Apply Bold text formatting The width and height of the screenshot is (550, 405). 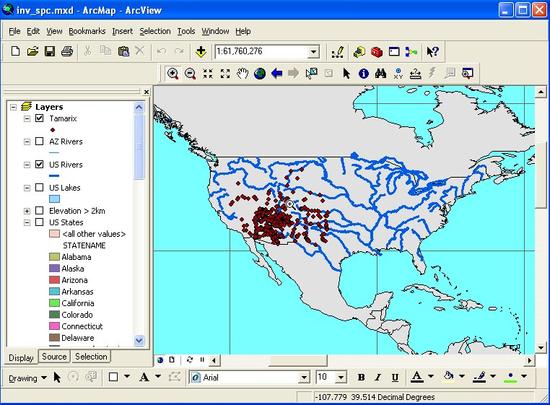361,377
